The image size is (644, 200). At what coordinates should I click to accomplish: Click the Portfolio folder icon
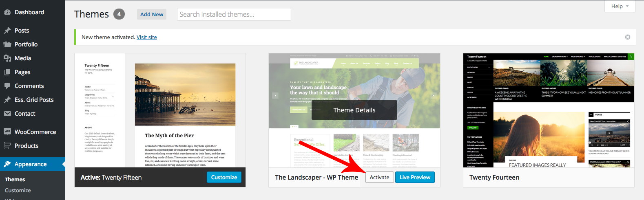[7, 44]
